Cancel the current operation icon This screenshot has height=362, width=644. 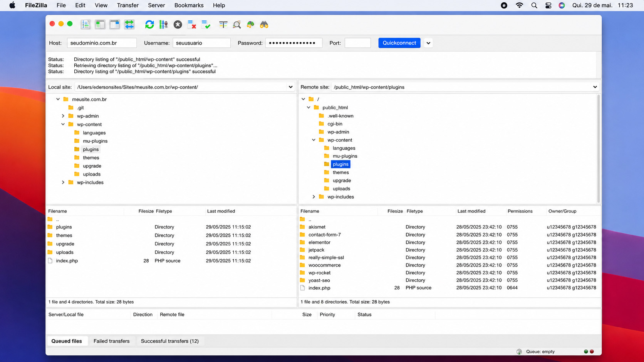pos(178,25)
